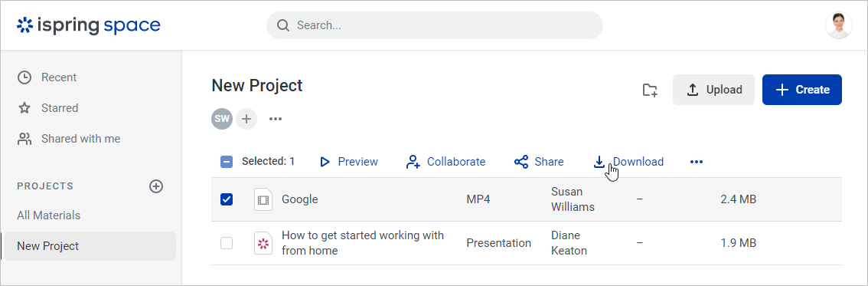Screen dimensions: 868x286
Task: Click the add project plus icon
Action: pyautogui.click(x=156, y=186)
